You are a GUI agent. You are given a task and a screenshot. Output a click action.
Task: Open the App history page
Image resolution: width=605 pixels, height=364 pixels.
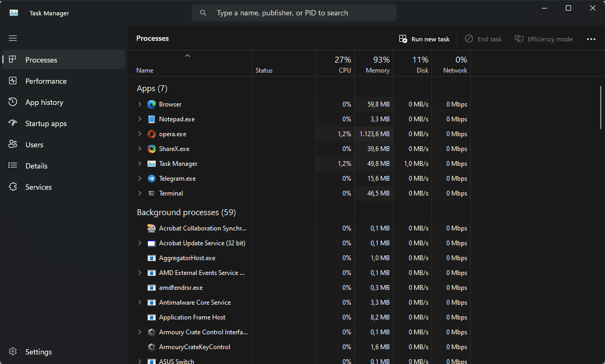[64, 102]
